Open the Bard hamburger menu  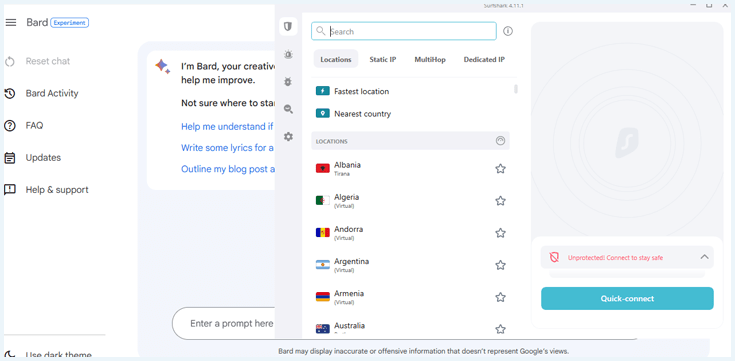coord(10,23)
